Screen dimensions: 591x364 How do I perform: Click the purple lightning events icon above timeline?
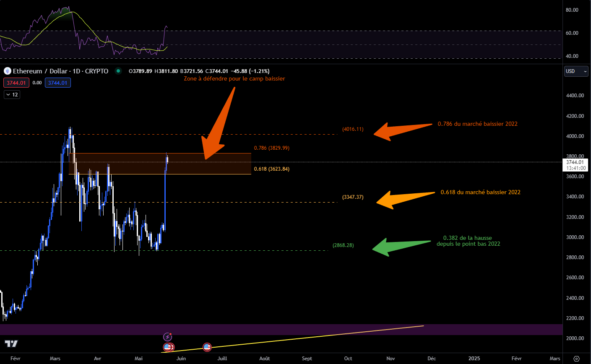click(x=168, y=336)
